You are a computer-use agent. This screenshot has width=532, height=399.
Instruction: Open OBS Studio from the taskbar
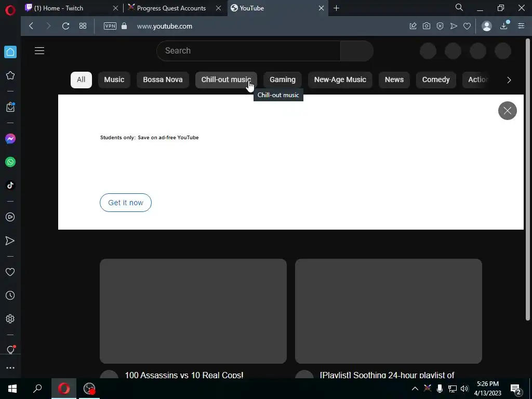89,389
